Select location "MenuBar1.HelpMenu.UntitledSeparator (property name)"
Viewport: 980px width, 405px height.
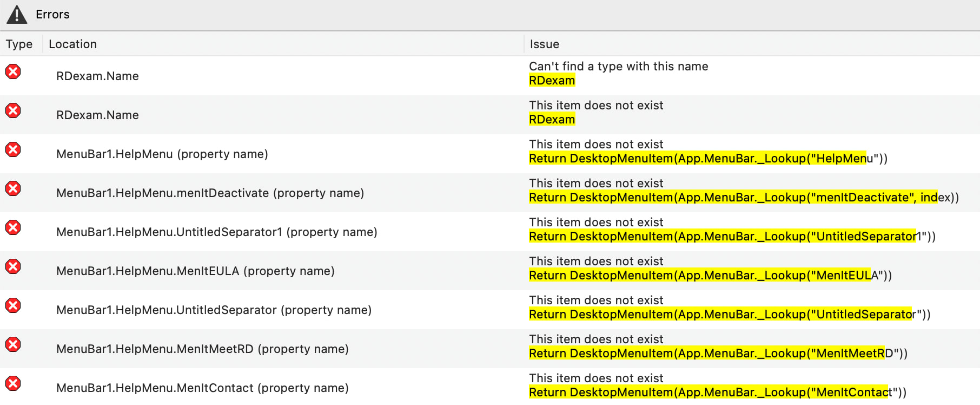[x=214, y=310]
